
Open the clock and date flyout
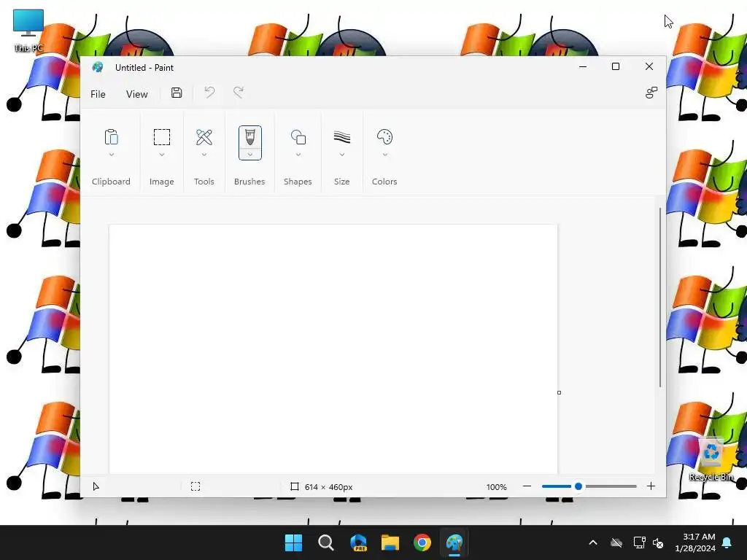pyautogui.click(x=695, y=542)
